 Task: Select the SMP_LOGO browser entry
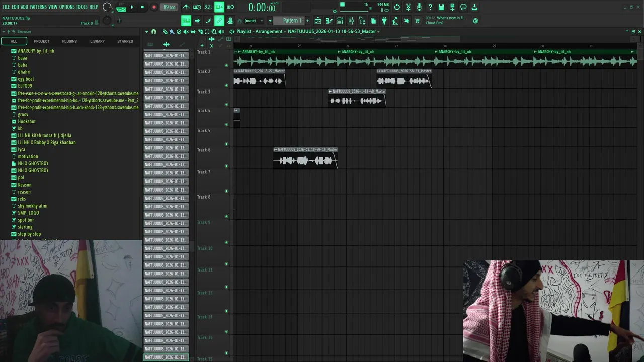[x=28, y=213]
